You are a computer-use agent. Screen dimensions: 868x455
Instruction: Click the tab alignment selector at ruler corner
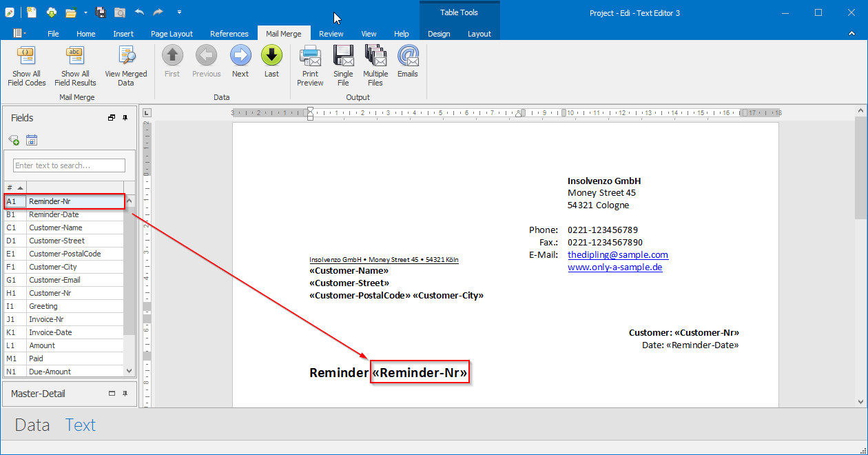[147, 112]
